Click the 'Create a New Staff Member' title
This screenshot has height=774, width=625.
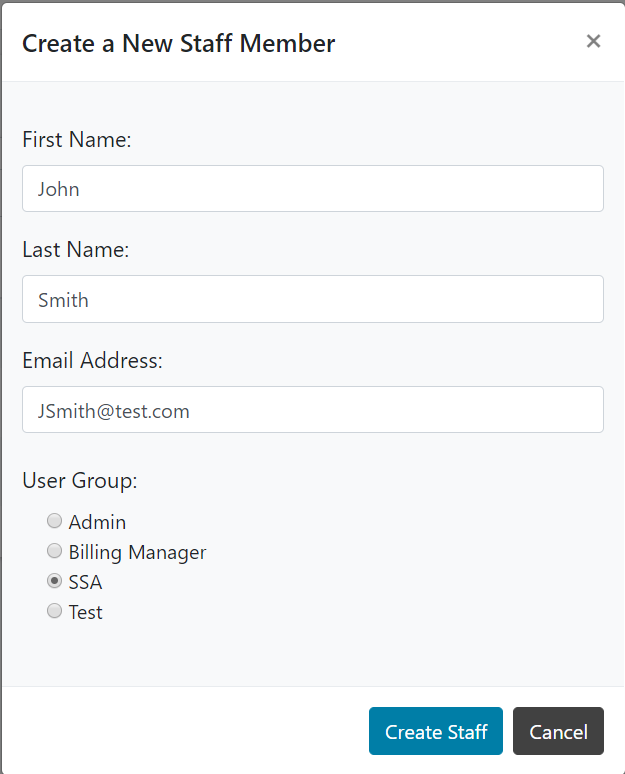coord(178,43)
